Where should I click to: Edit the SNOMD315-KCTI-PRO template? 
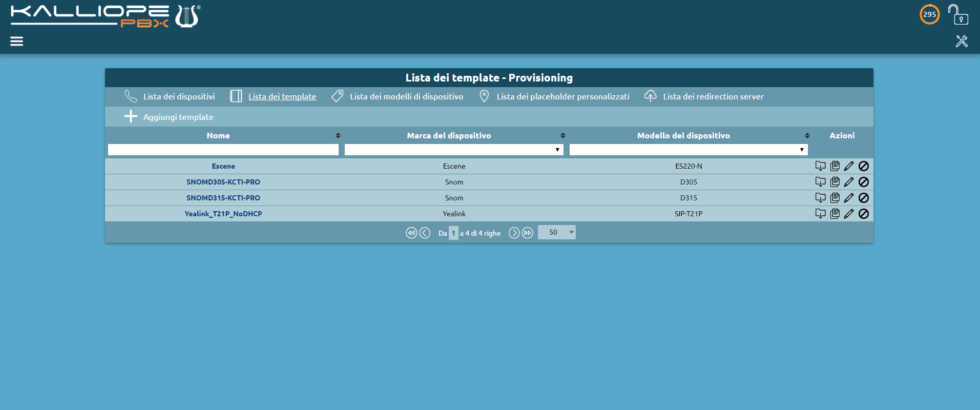coord(849,198)
